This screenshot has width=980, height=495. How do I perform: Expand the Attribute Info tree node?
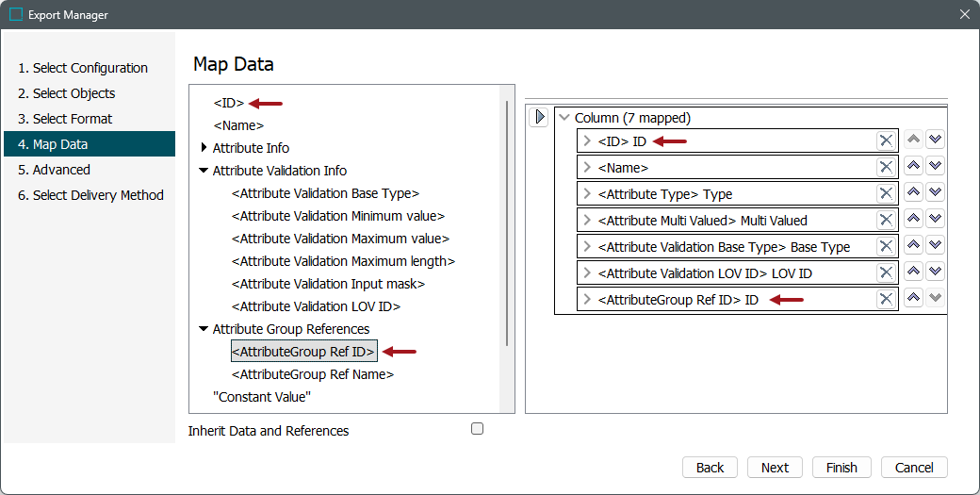204,148
